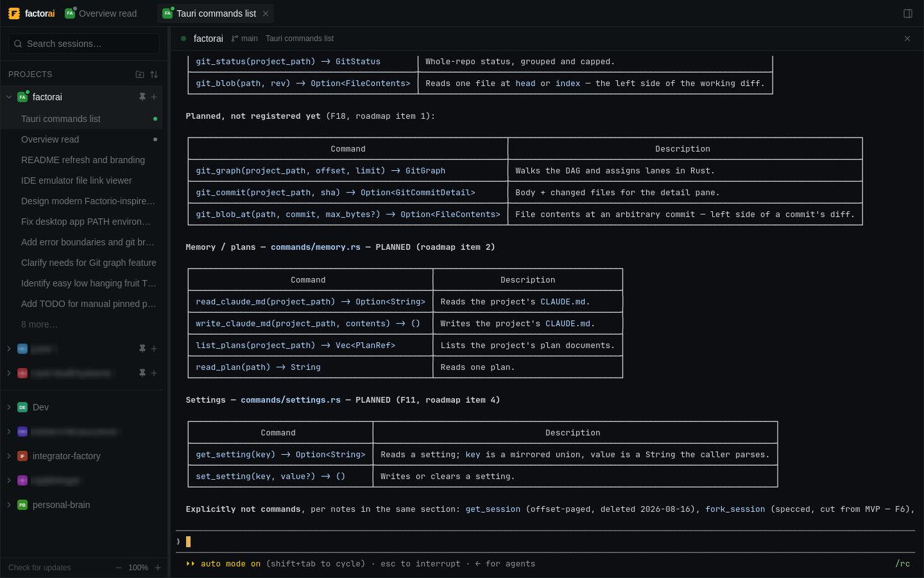Click the personal-brain project icon
This screenshot has height=578, width=924.
click(22, 505)
